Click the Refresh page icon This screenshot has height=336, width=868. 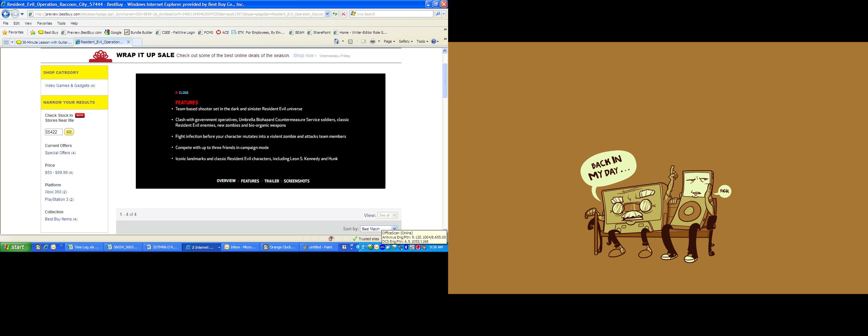(335, 14)
